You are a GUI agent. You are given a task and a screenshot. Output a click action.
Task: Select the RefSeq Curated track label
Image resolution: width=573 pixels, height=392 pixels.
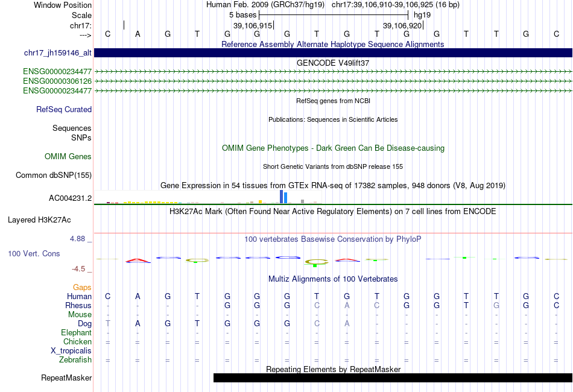coord(64,109)
